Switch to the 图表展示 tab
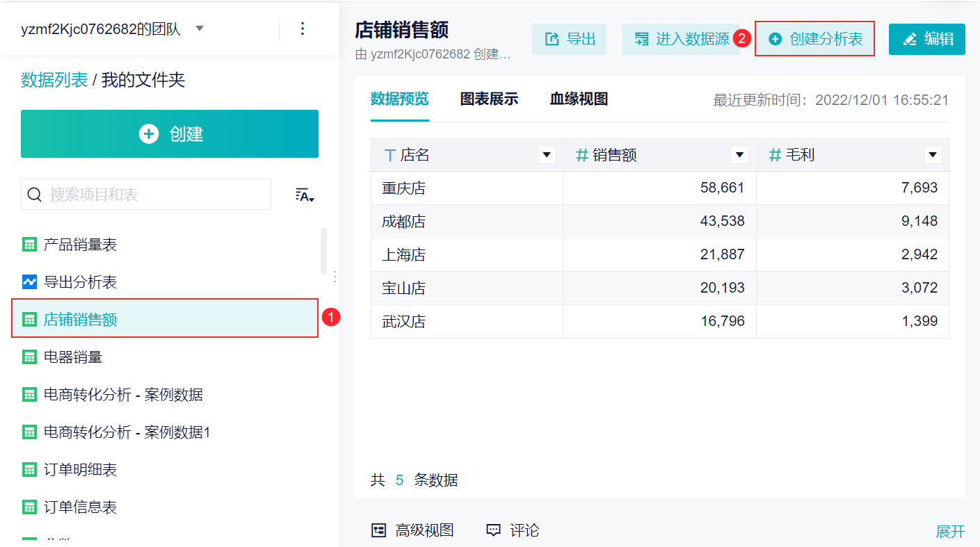The image size is (980, 547). click(x=489, y=99)
